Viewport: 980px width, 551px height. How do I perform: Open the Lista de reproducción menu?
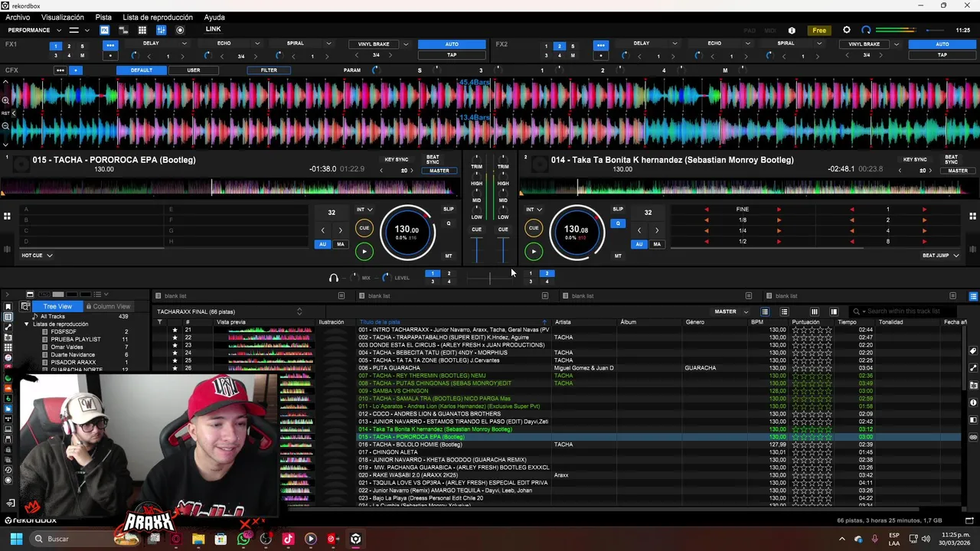coord(158,17)
